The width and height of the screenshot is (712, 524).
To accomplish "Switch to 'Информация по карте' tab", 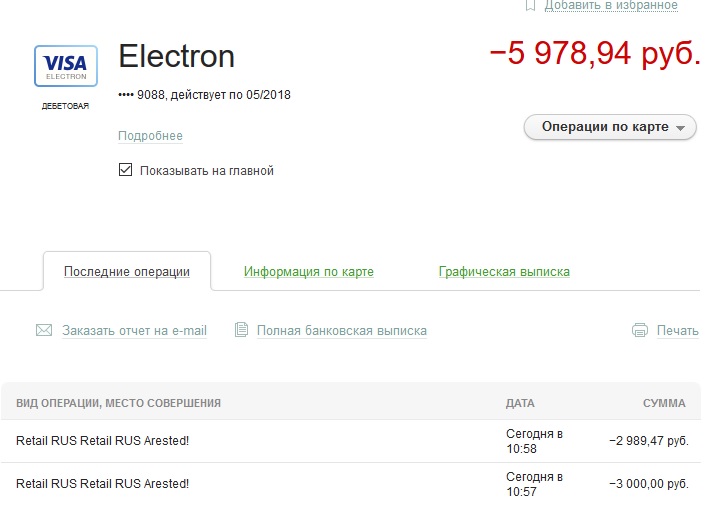I will pyautogui.click(x=309, y=272).
